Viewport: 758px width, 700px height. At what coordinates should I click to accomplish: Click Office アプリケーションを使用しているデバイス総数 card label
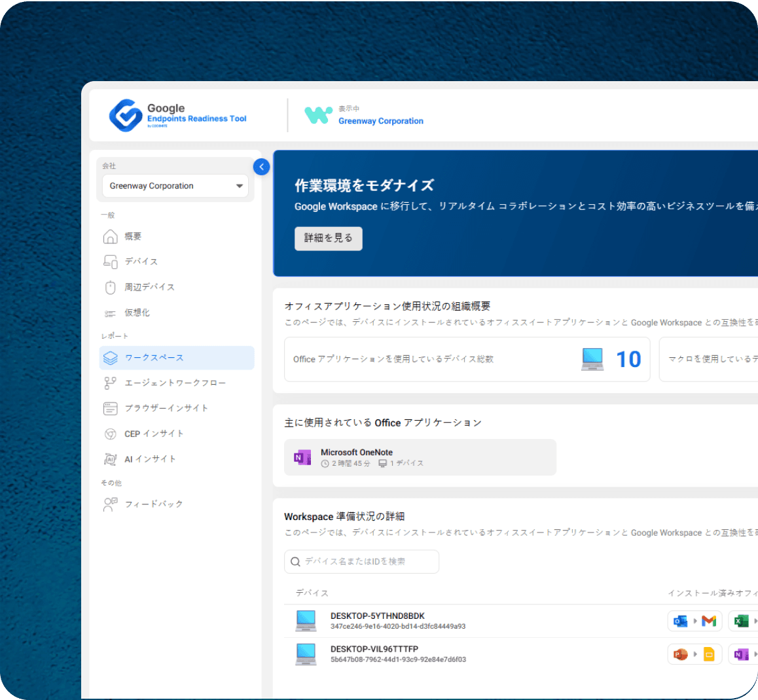(393, 359)
